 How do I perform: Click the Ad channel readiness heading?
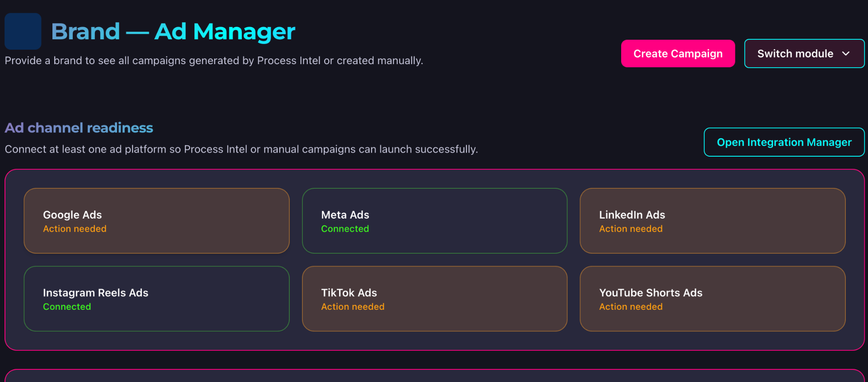click(x=79, y=128)
